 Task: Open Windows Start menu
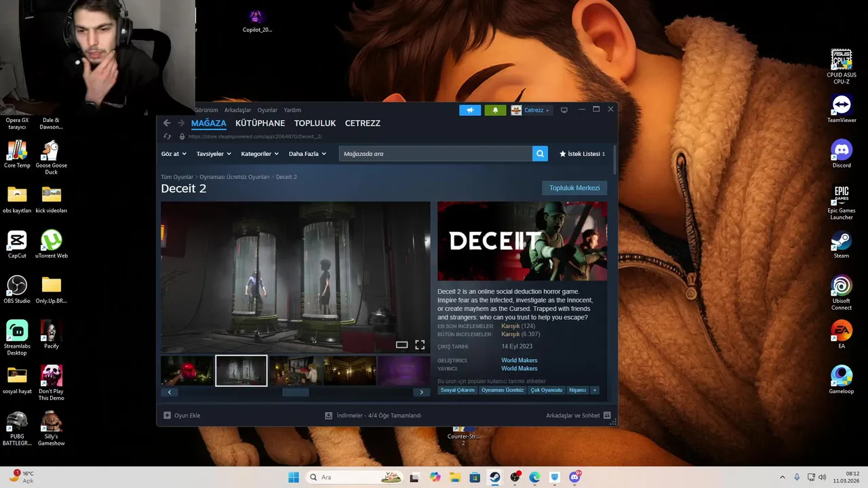294,477
